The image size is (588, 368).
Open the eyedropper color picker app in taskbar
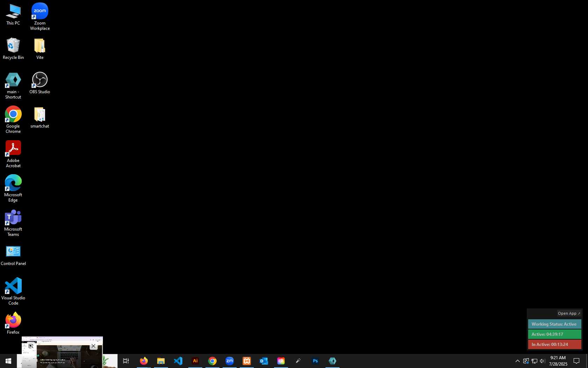298,361
